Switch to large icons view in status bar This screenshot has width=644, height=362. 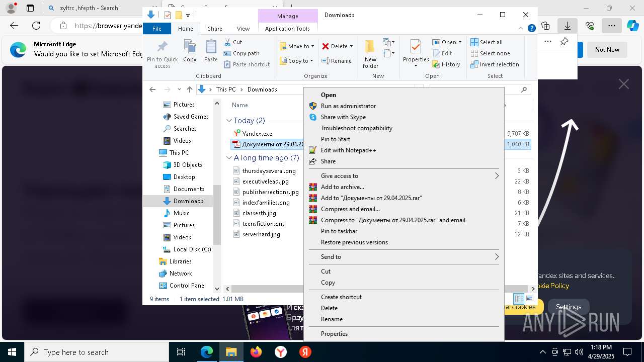coord(530,299)
